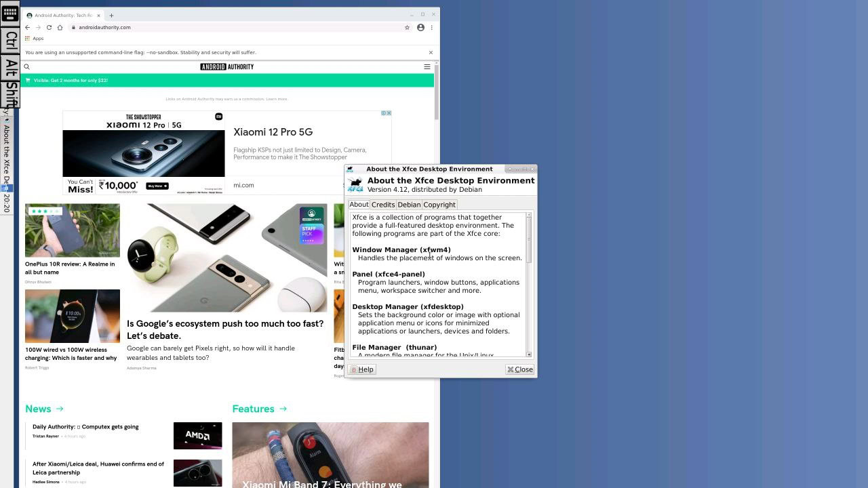
Task: Click Buy Now in the Xiaomi ad
Action: (157, 186)
